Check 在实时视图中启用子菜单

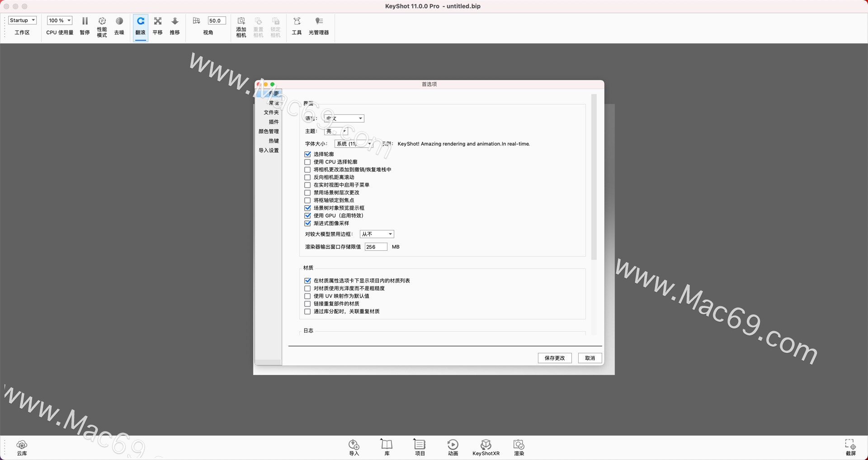(308, 185)
